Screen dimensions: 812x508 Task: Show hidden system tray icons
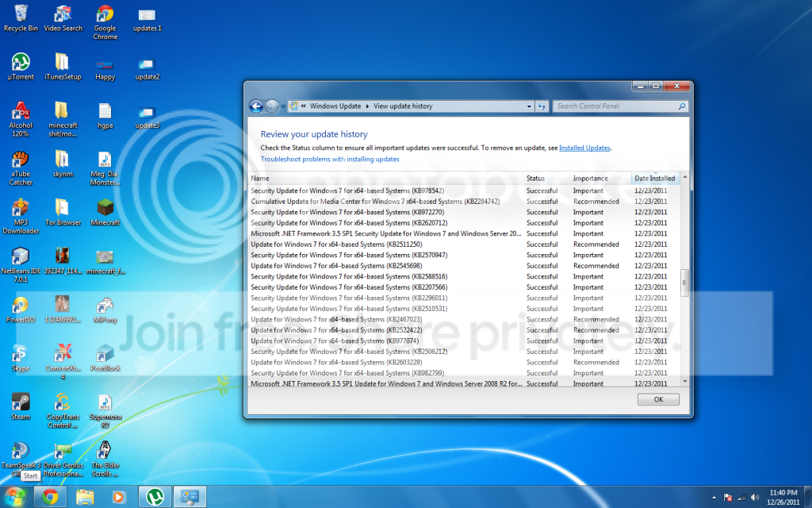(714, 498)
